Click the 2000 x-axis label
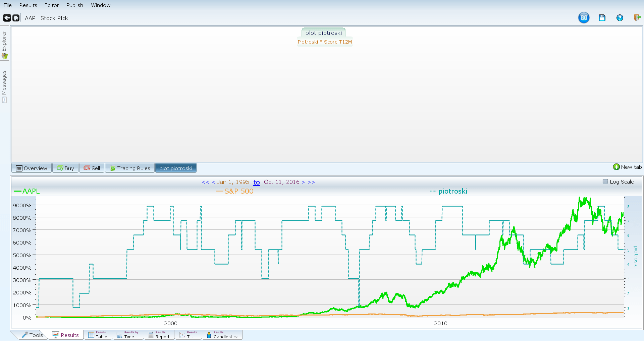The image size is (644, 348). pyautogui.click(x=171, y=323)
